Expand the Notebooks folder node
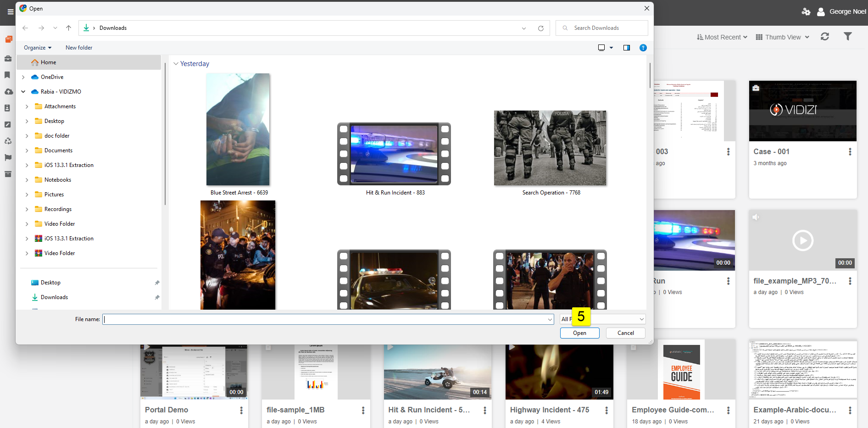 (x=27, y=180)
